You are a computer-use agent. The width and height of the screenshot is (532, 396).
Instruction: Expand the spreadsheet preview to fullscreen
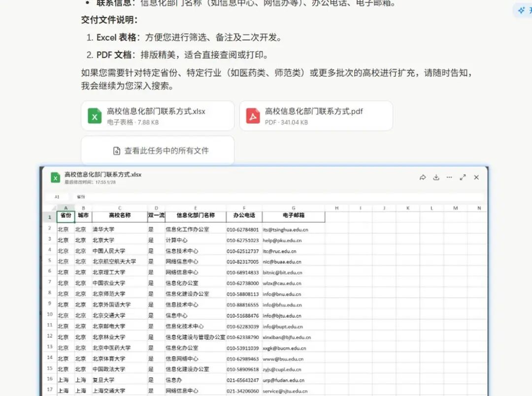coord(463,177)
